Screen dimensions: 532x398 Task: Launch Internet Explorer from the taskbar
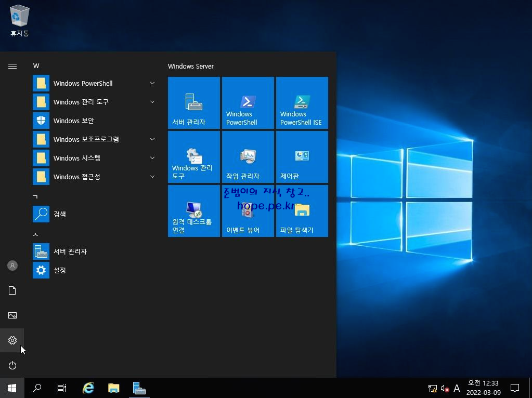pyautogui.click(x=88, y=388)
